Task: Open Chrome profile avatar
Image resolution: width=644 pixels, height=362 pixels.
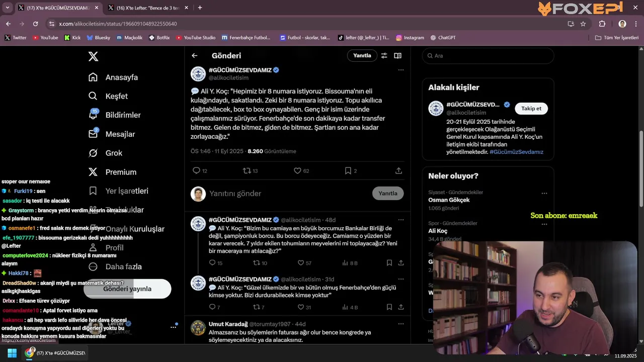Action: [x=622, y=24]
